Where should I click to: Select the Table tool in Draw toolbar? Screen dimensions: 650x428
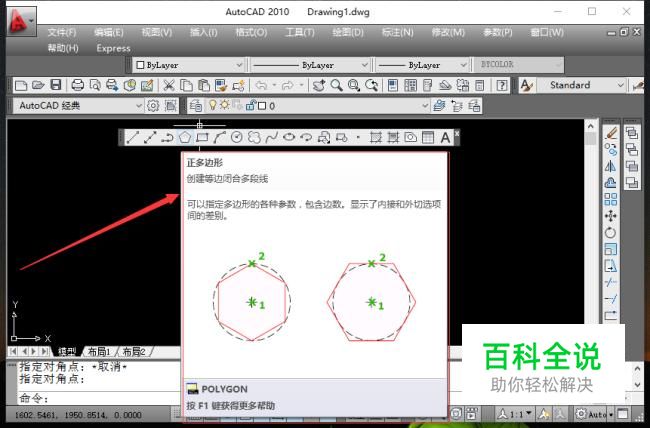tap(428, 137)
